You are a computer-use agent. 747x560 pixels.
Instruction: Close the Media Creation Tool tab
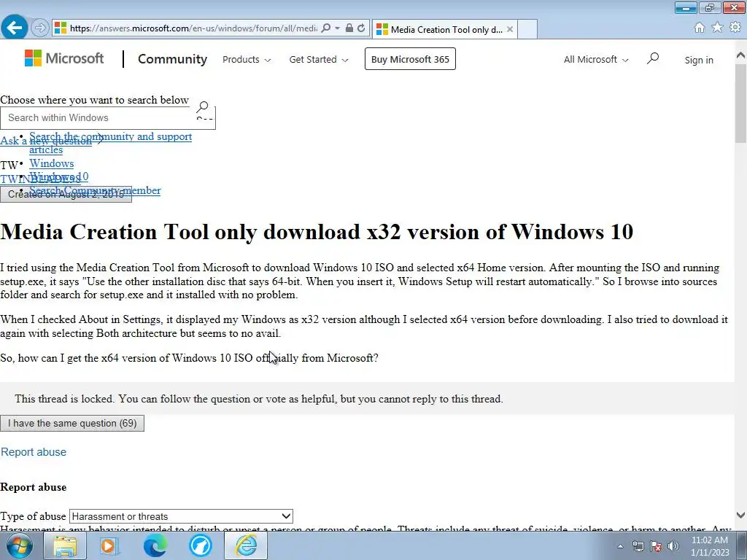click(510, 29)
